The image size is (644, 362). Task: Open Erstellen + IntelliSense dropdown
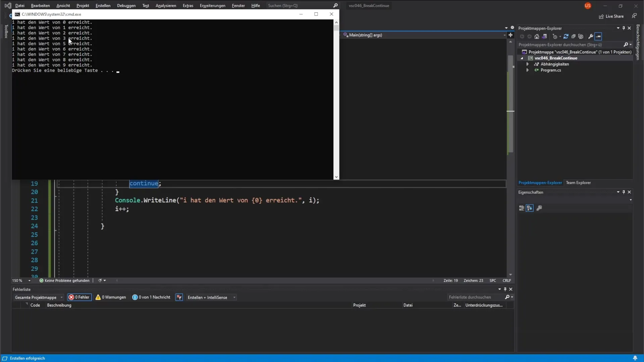coord(211,298)
